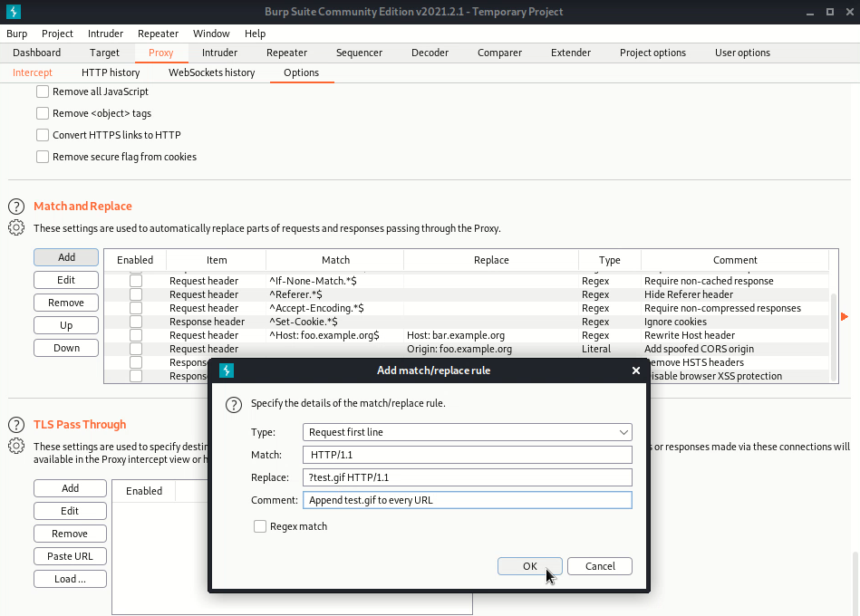
Task: Sort rules by Comment column header
Action: pos(735,260)
